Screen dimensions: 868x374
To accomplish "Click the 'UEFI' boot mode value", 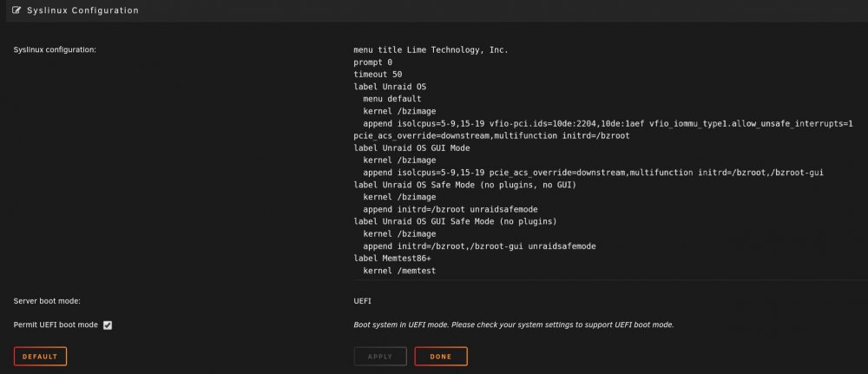I will point(363,301).
